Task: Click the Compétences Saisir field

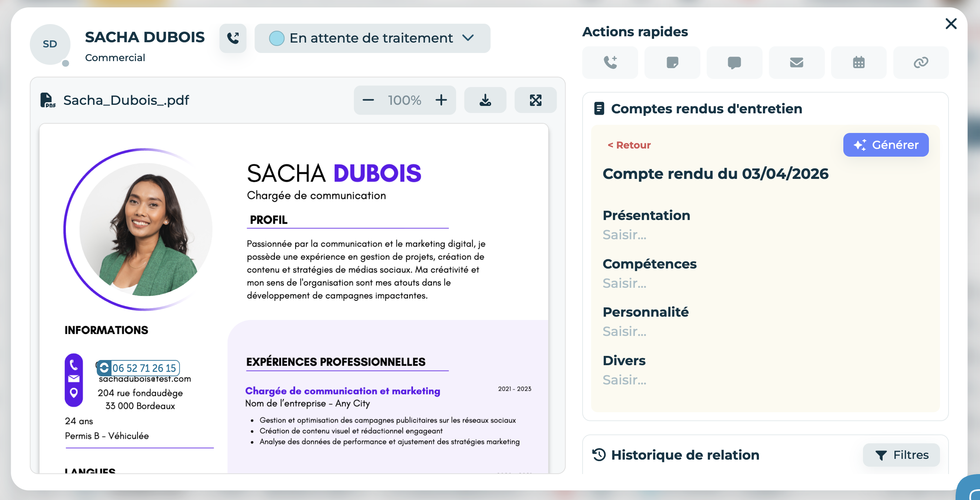Action: [624, 283]
